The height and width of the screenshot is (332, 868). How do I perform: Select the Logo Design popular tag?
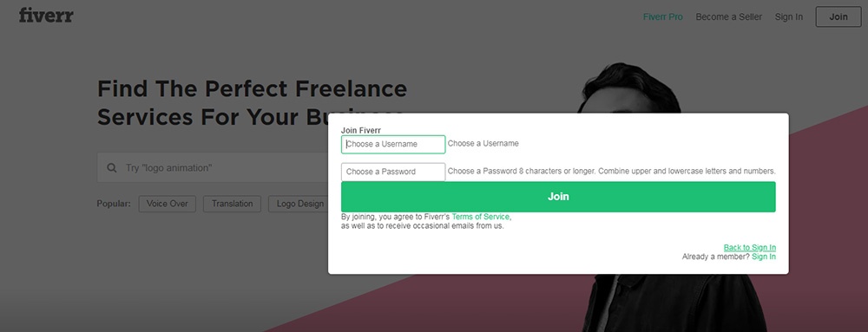(x=299, y=204)
